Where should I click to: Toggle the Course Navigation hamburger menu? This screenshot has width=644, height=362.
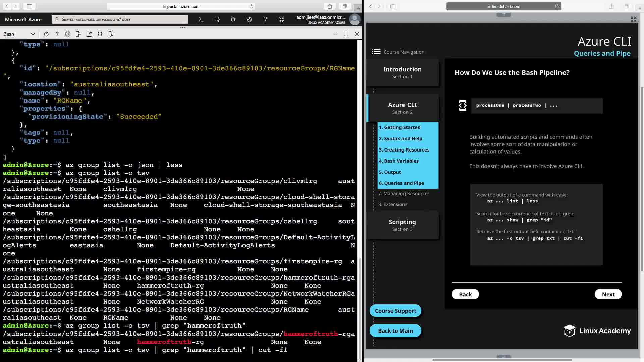click(x=376, y=52)
